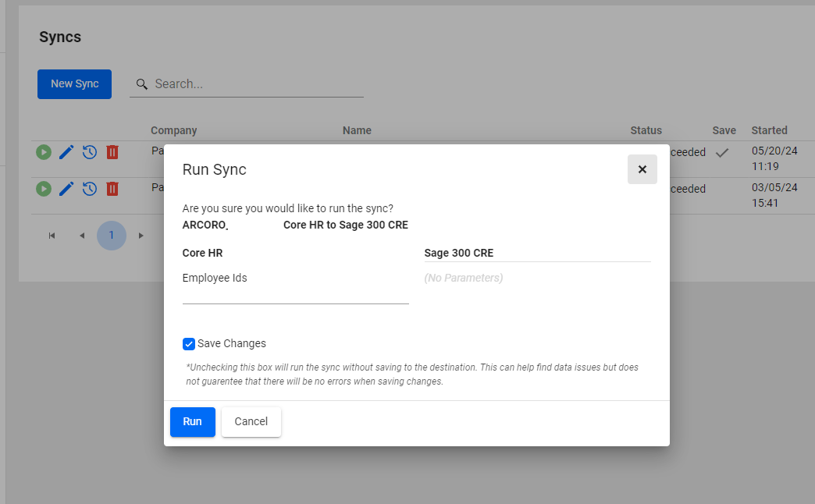Click the Sage 300 CRE heading
The height and width of the screenshot is (504, 815).
tap(458, 253)
